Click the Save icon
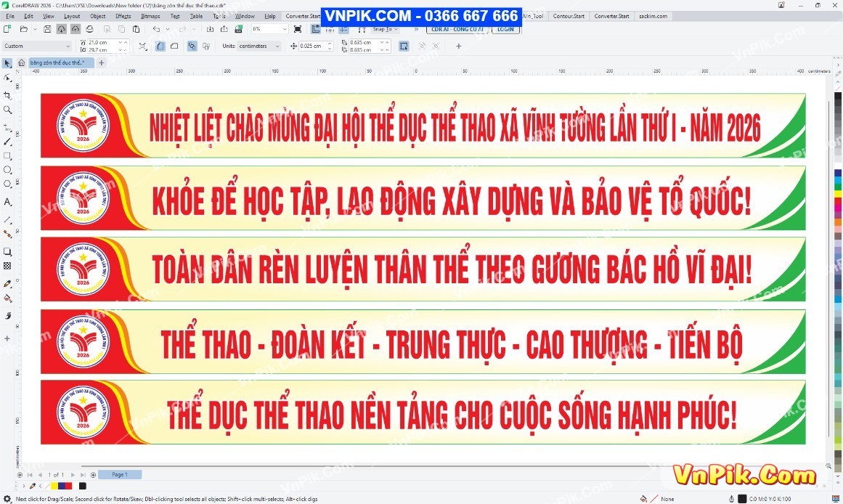 [x=47, y=29]
